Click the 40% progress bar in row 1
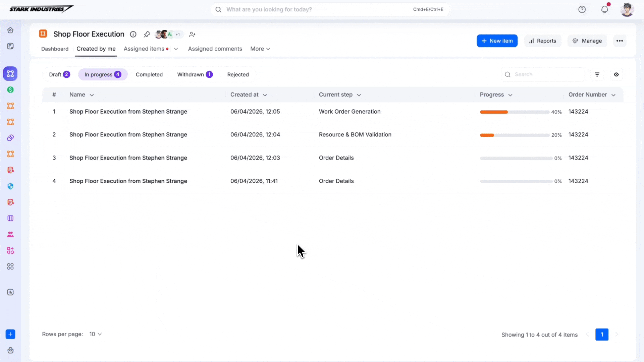Image resolution: width=644 pixels, height=362 pixels. tap(515, 112)
